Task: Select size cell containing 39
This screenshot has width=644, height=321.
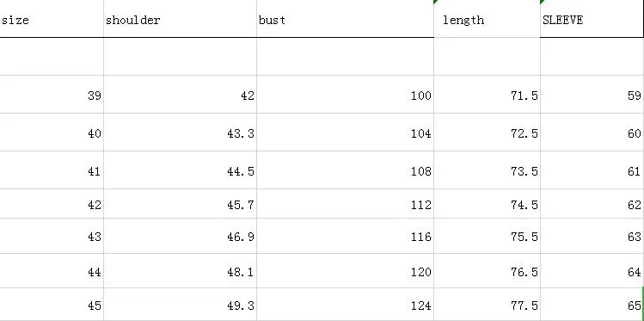Action: pos(52,95)
